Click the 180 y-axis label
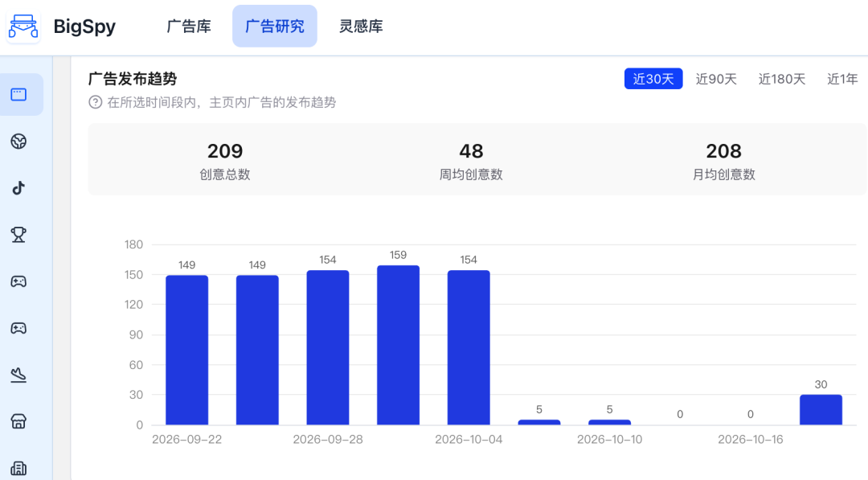This screenshot has height=480, width=868. 133,244
